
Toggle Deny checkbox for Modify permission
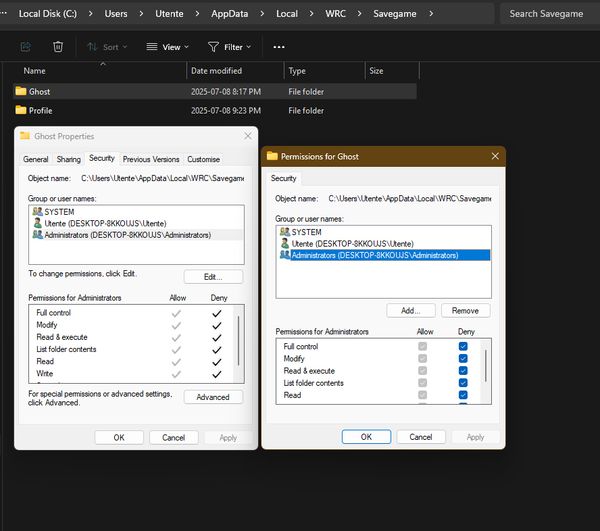pyautogui.click(x=462, y=358)
